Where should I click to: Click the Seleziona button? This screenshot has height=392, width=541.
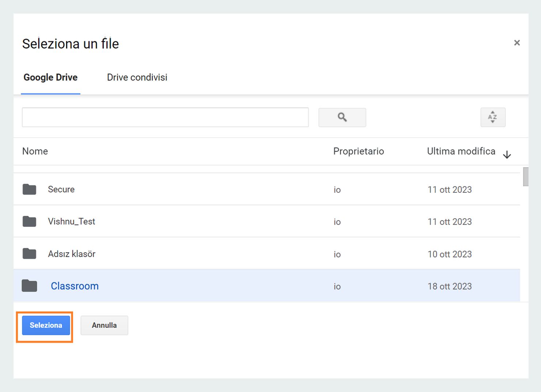pyautogui.click(x=46, y=325)
